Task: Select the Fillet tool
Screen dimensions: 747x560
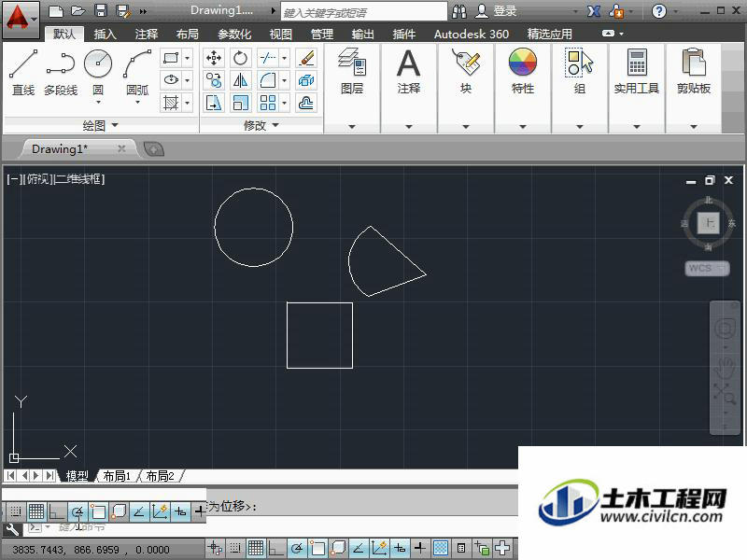Action: click(x=268, y=80)
